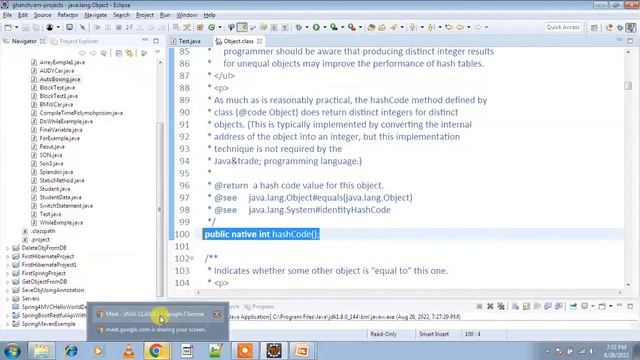Select SwitchStatement.java in Navigator
The width and height of the screenshot is (640, 360).
click(x=66, y=206)
